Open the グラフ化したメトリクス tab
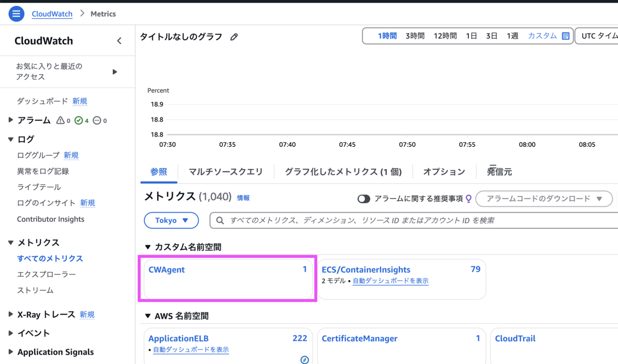 click(x=343, y=172)
